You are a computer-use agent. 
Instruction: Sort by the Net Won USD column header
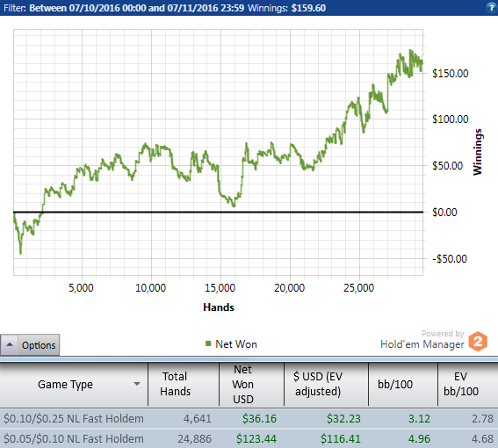point(251,385)
